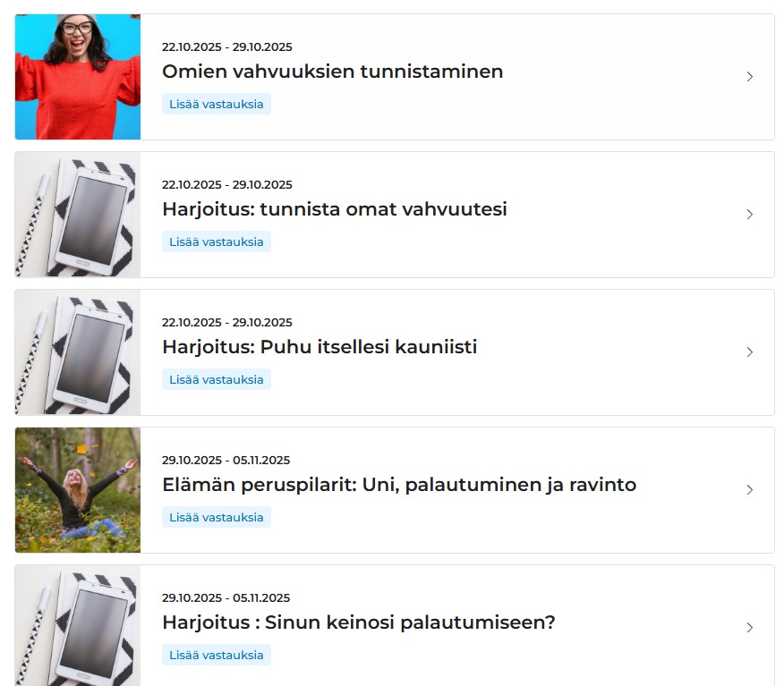Click the tablet thumbnail for Puhu itsellesi kauniisti
Image resolution: width=784 pixels, height=686 pixels.
78,352
